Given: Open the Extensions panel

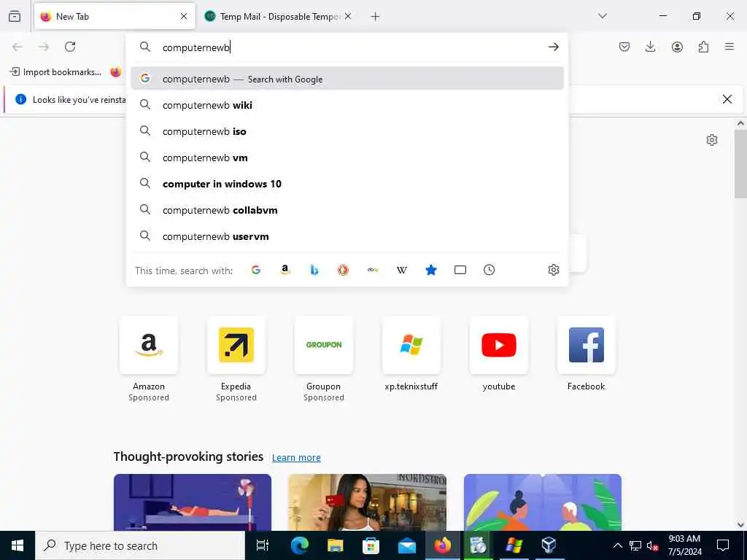Looking at the screenshot, I should 703,47.
